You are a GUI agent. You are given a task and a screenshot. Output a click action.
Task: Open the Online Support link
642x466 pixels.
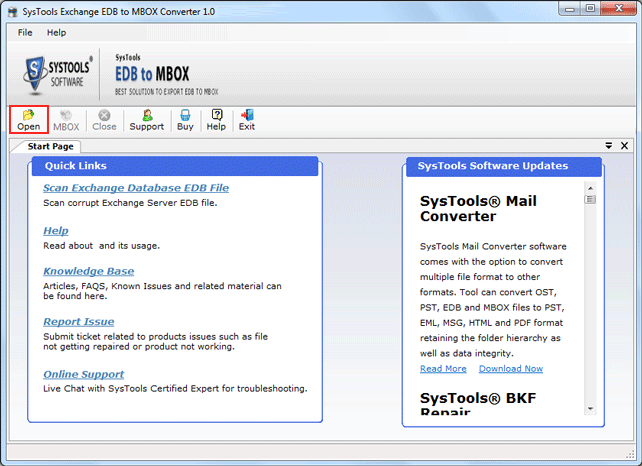point(84,374)
